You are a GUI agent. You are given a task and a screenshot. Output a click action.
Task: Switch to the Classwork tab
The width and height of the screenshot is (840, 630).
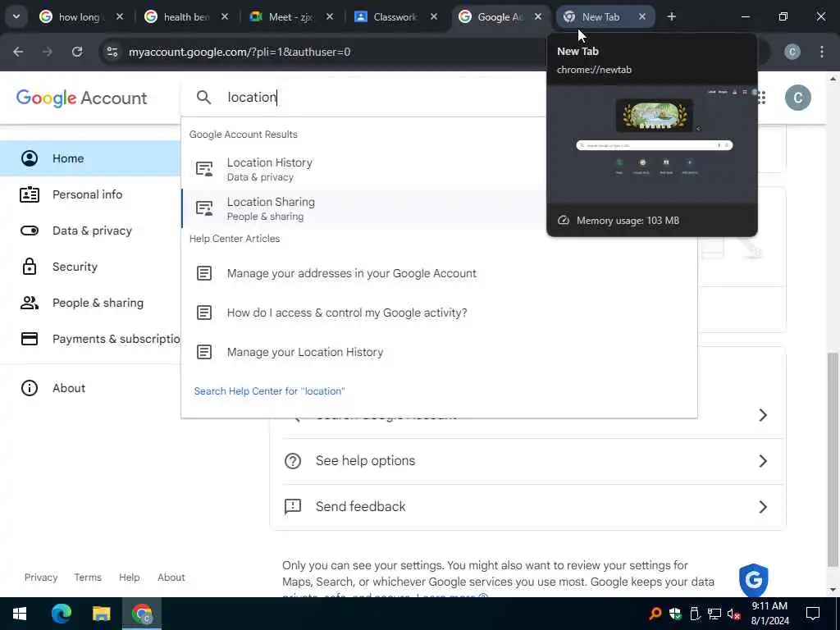(x=396, y=16)
